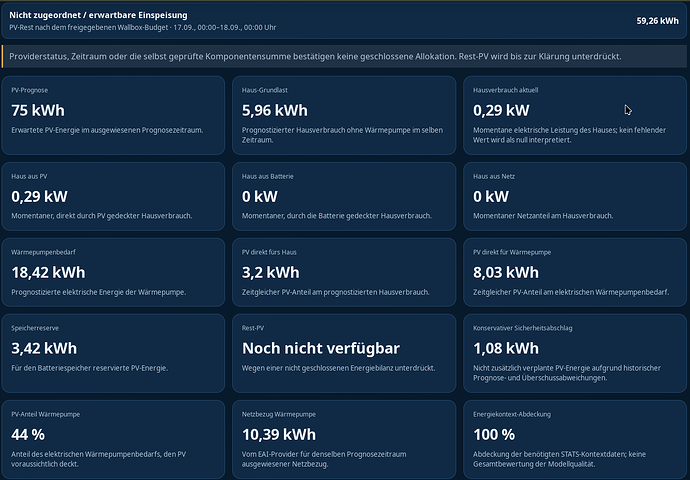Click the 0,29 kW Hausverbrauch aktuell value
Viewport: 690px width, 480px height.
click(501, 110)
